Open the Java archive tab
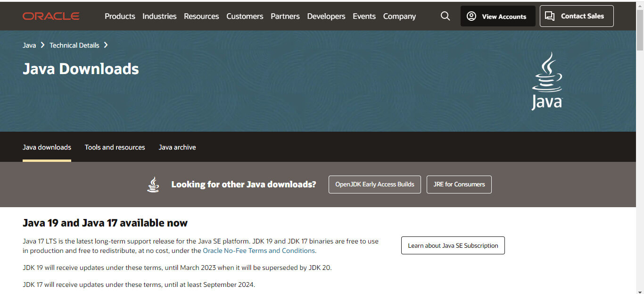Screen dimensions: 644x294 (x=177, y=147)
